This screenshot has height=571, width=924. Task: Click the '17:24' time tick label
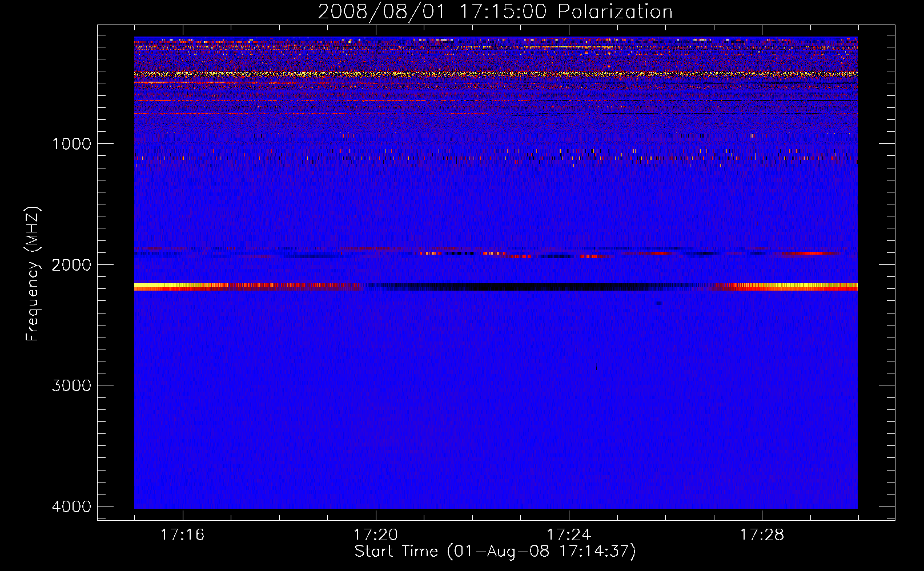point(569,535)
